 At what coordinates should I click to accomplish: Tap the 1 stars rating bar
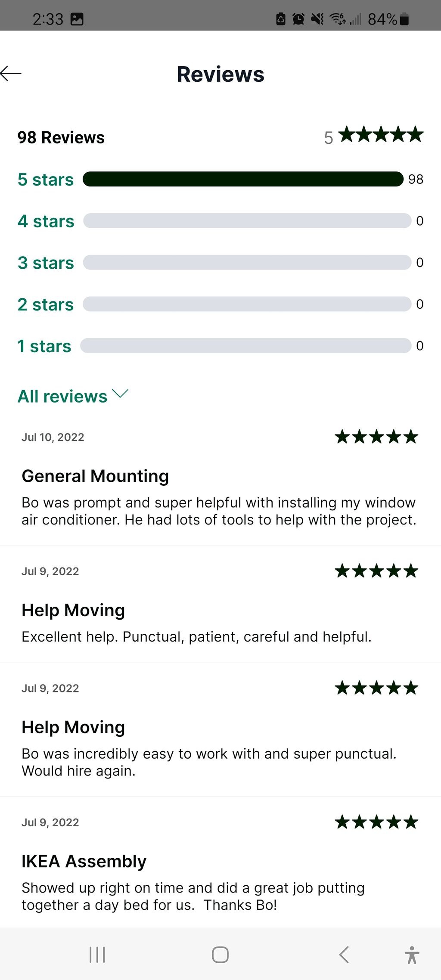(x=245, y=346)
